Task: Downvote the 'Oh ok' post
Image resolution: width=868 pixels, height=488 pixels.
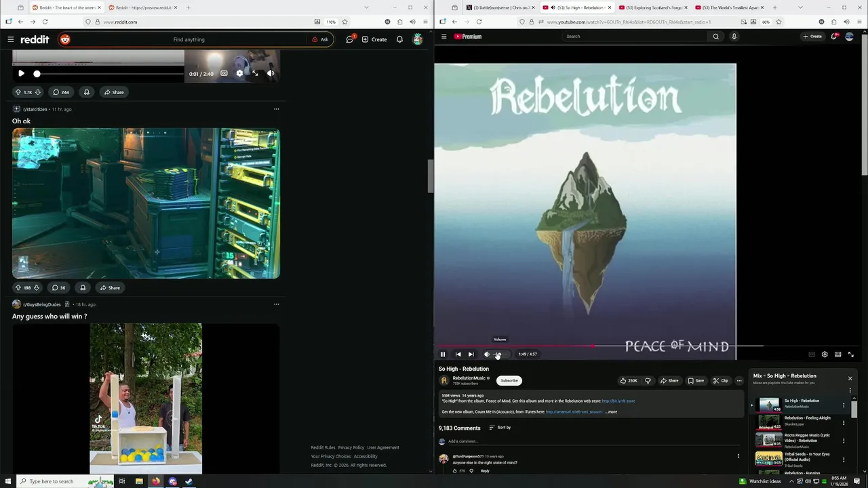Action: (x=37, y=287)
